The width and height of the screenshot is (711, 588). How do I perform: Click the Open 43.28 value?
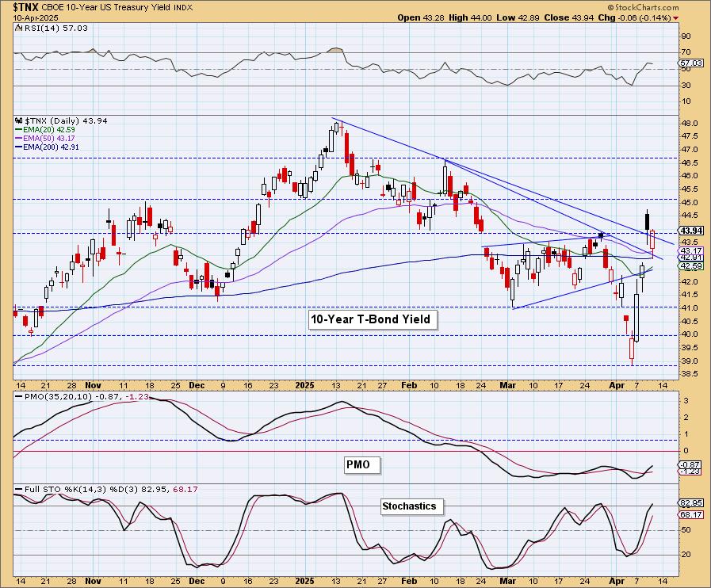[x=421, y=17]
